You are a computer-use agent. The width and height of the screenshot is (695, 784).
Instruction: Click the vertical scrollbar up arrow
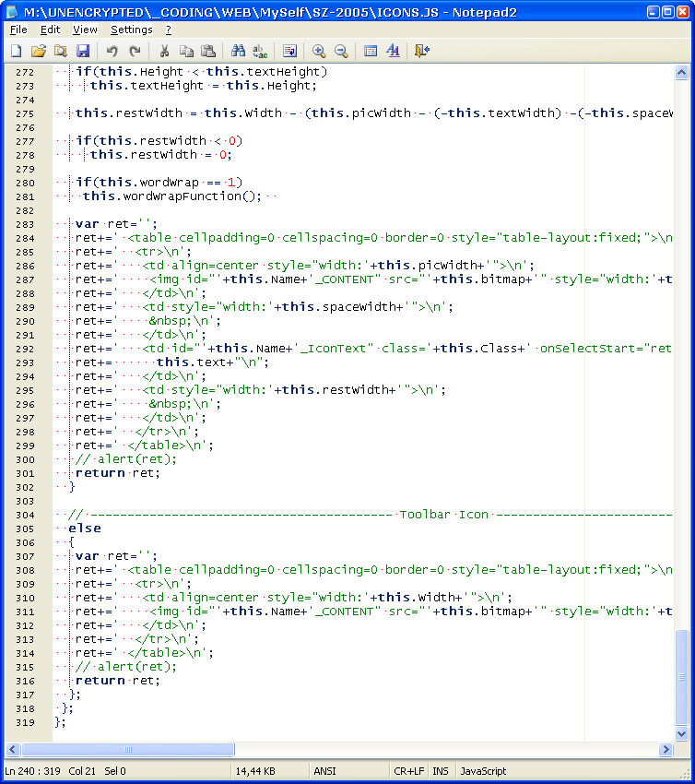(681, 73)
